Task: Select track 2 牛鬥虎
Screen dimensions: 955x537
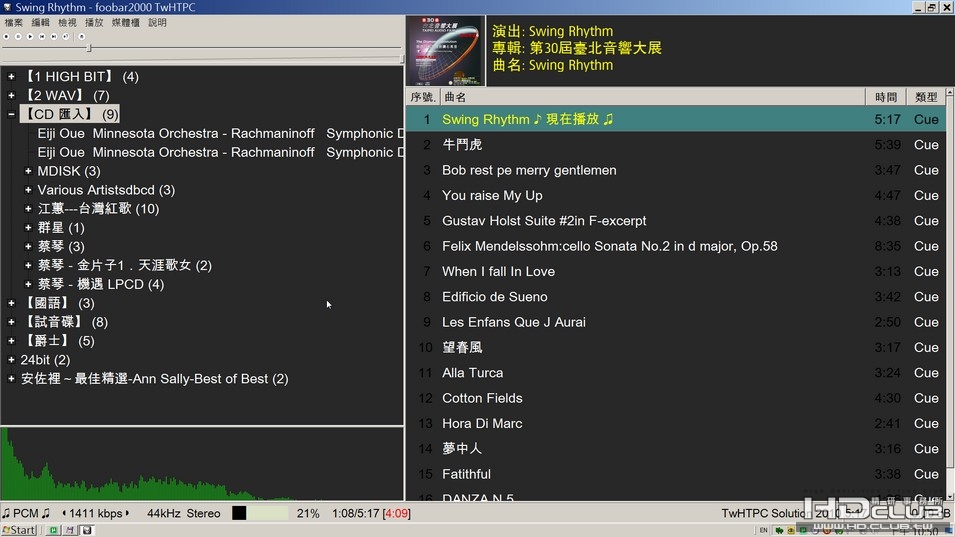Action: (676, 145)
